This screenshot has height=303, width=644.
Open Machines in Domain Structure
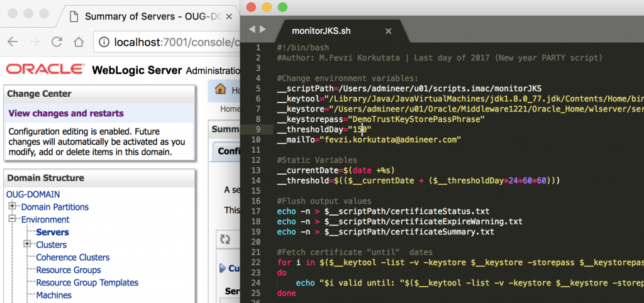pyautogui.click(x=54, y=295)
